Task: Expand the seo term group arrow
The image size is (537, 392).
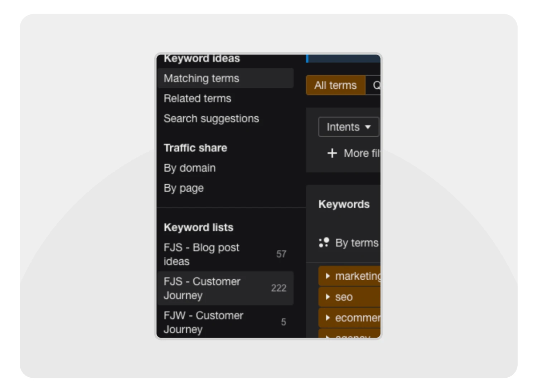Action: point(328,297)
